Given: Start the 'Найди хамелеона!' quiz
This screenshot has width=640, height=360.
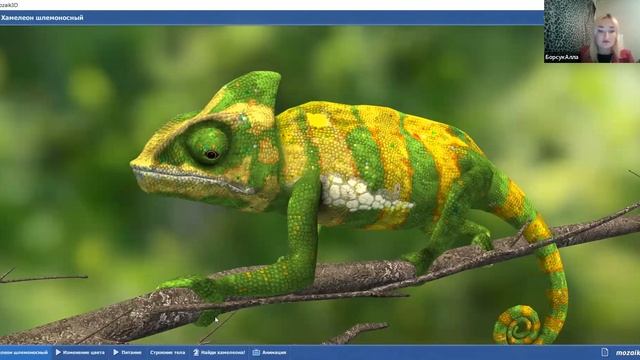Looking at the screenshot, I should pos(219,352).
